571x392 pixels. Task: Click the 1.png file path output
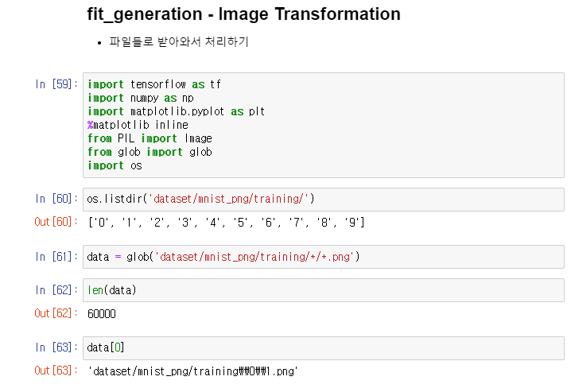(192, 371)
